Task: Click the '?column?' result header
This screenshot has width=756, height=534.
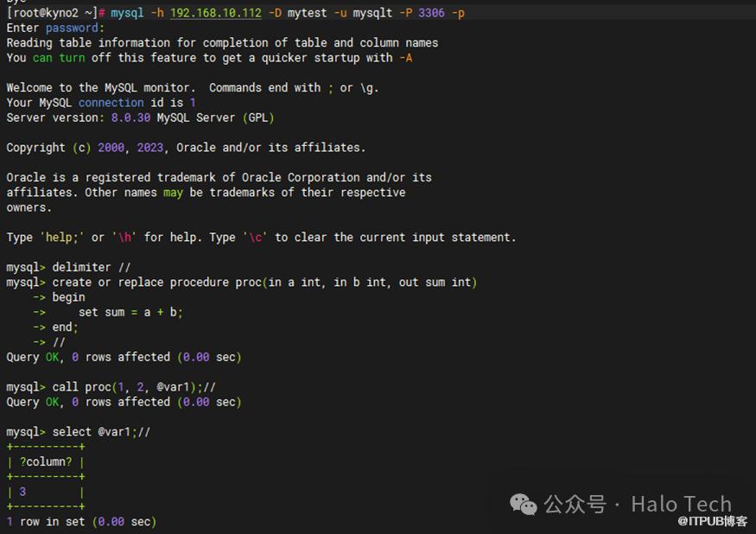Action: 46,462
